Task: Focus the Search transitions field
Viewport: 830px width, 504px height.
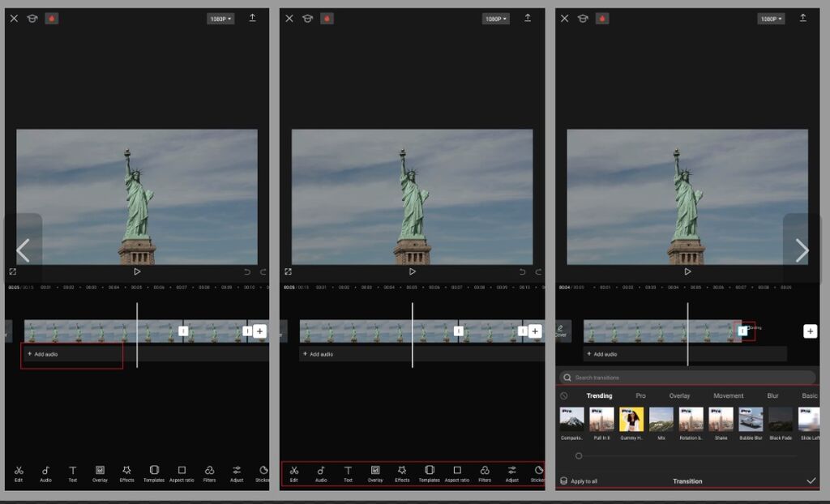Action: click(687, 378)
